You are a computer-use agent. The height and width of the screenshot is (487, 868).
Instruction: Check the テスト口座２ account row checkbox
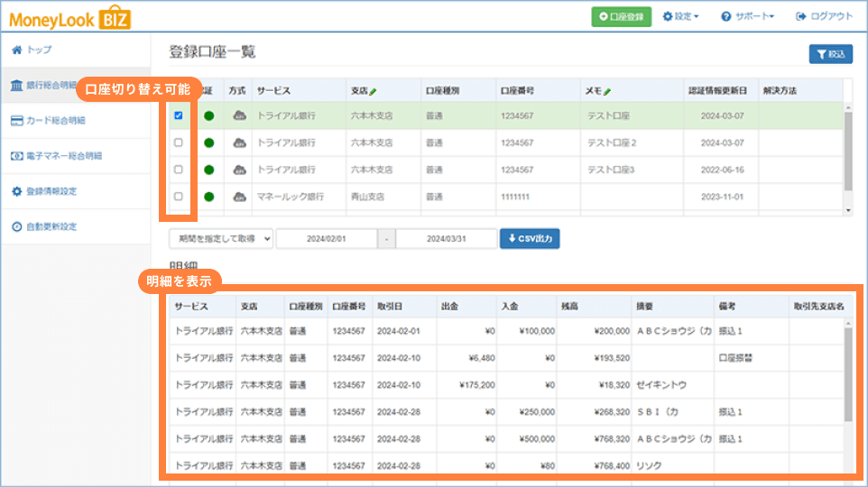[x=179, y=142]
